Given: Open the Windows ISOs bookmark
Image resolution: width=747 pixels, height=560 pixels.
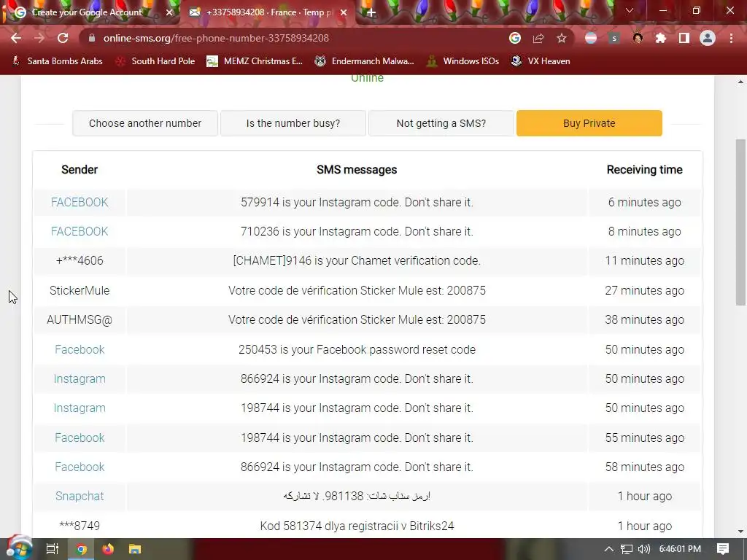Looking at the screenshot, I should point(462,61).
